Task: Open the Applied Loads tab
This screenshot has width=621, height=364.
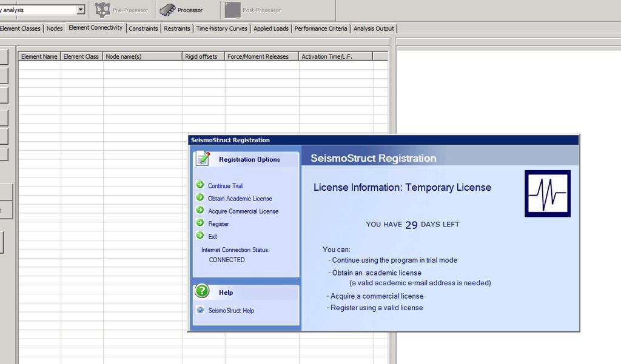Action: pyautogui.click(x=271, y=28)
